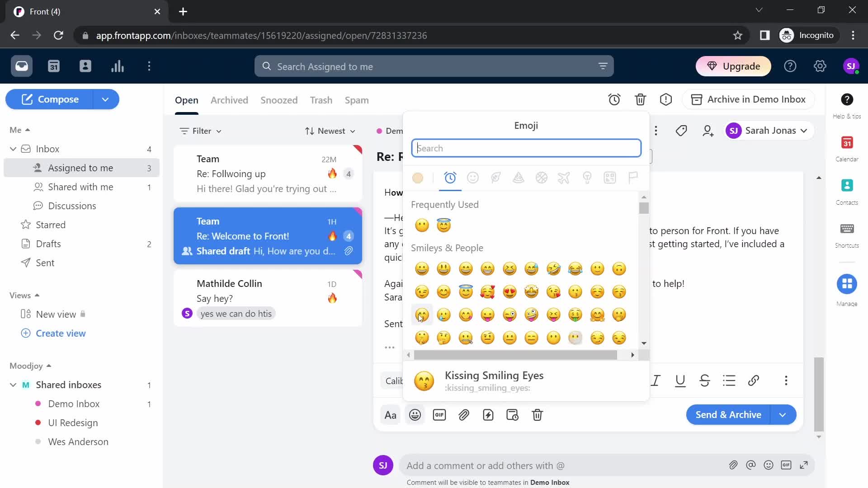The height and width of the screenshot is (488, 868).
Task: Select the frequently used clock emoji category
Action: point(449,178)
